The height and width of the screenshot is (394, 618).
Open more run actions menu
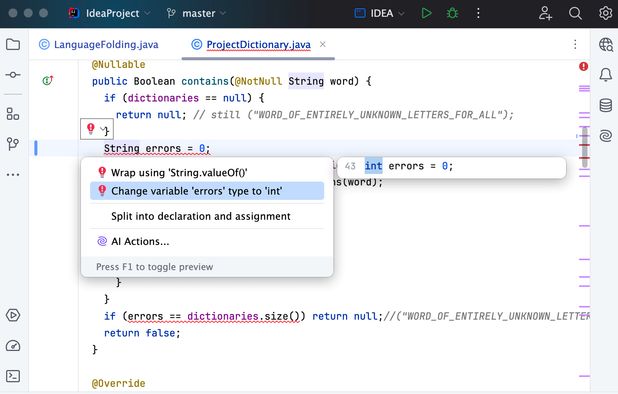[x=478, y=13]
